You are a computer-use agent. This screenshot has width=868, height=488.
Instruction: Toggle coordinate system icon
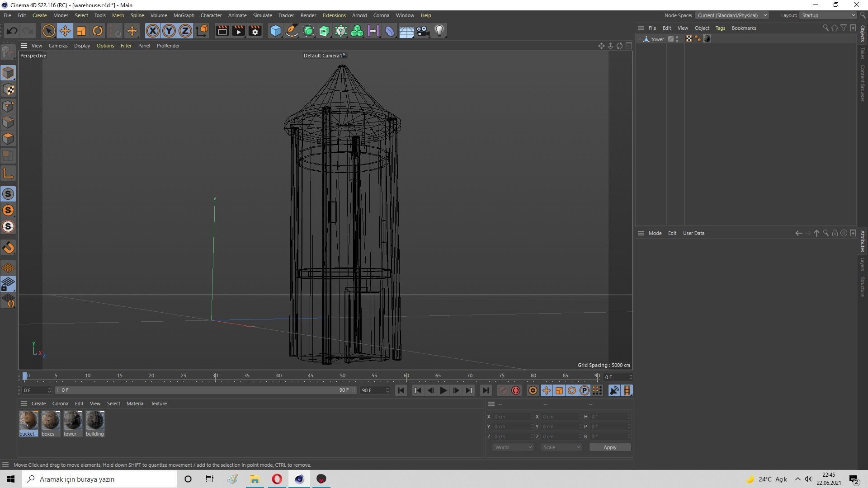[x=202, y=31]
